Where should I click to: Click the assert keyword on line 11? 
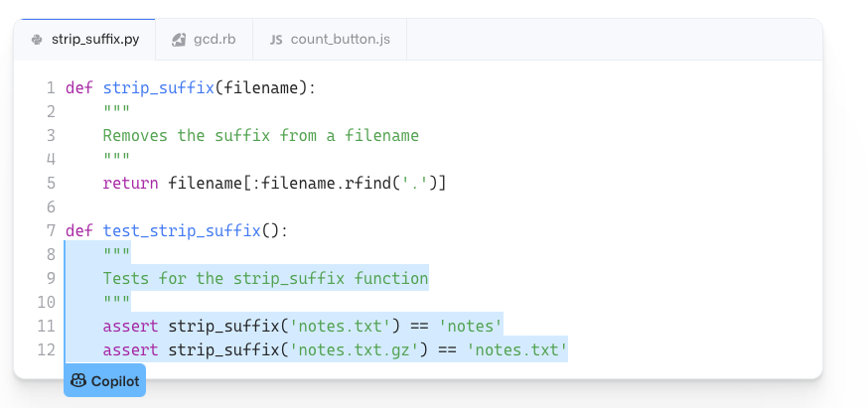point(131,326)
